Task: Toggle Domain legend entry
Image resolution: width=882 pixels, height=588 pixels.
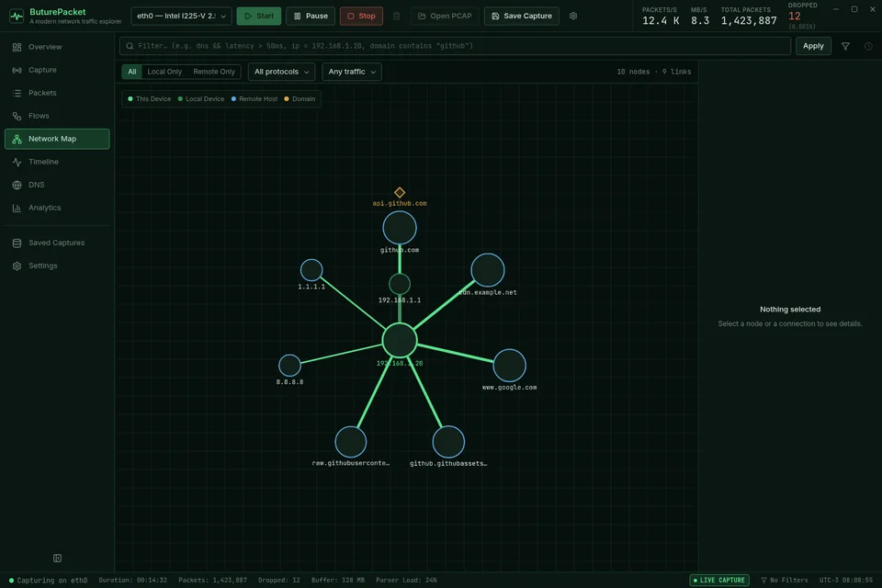Action: pyautogui.click(x=300, y=99)
